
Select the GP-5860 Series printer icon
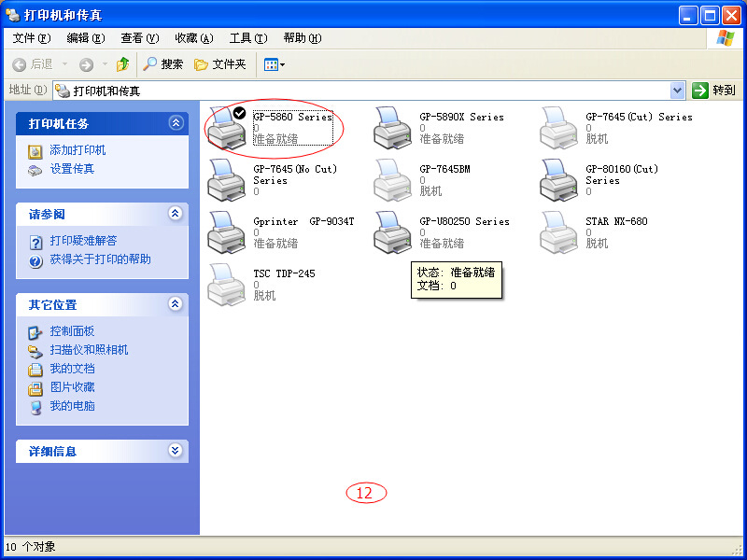[227, 128]
